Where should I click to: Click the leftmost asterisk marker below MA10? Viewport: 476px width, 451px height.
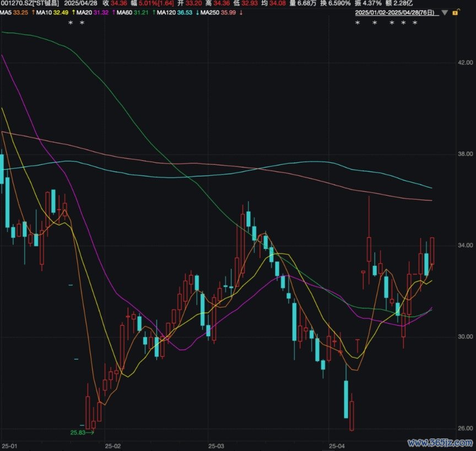point(70,23)
